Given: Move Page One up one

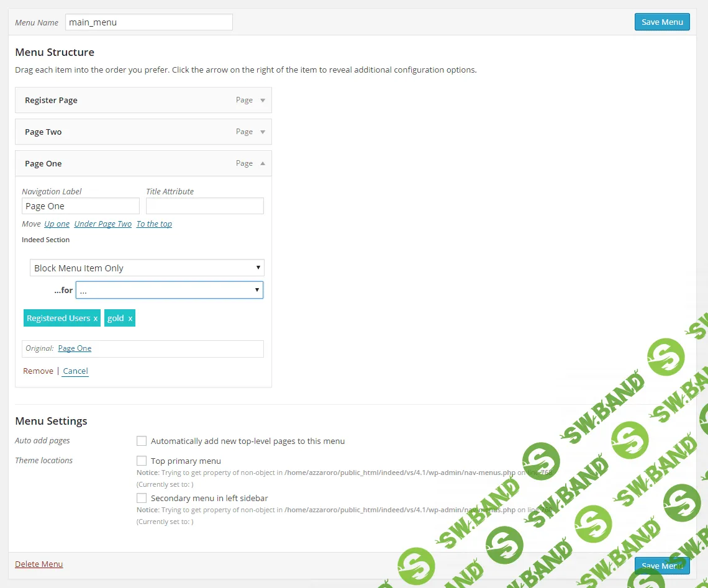Looking at the screenshot, I should 57,224.
